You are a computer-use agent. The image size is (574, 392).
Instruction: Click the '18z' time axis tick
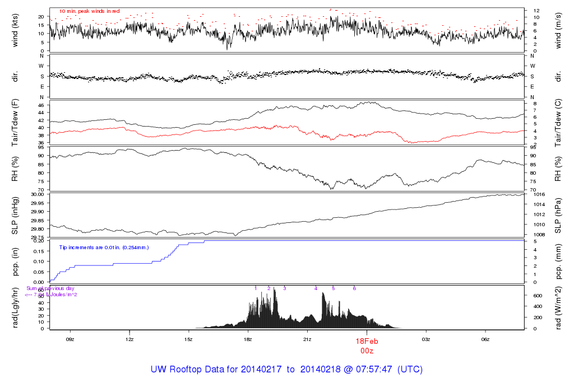[248, 339]
